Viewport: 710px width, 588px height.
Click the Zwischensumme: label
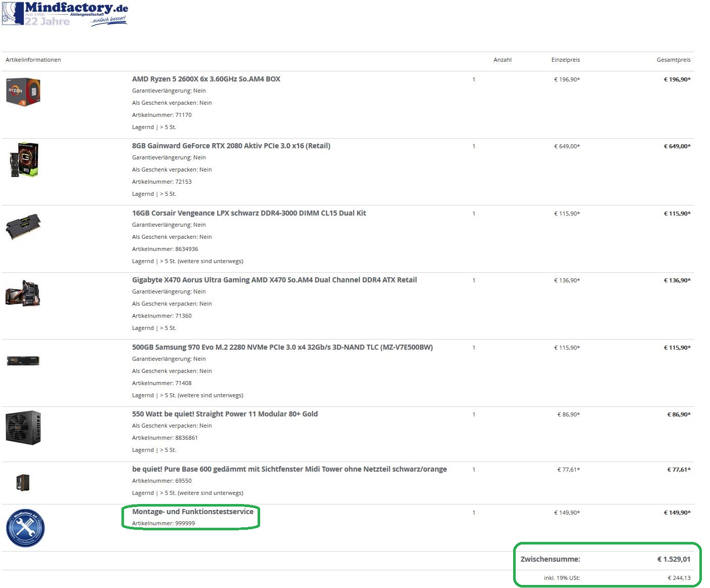coord(550,559)
